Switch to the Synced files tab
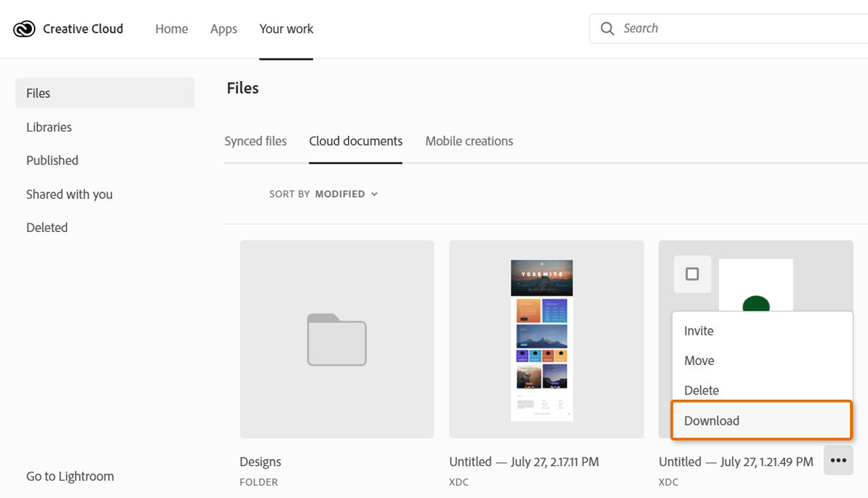Image resolution: width=868 pixels, height=498 pixels. coord(255,141)
